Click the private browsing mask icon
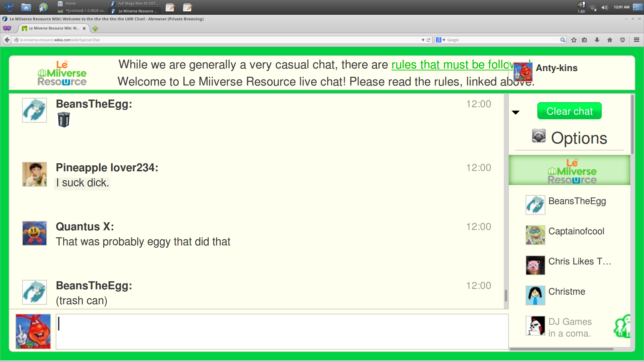The height and width of the screenshot is (362, 644). 7,28
